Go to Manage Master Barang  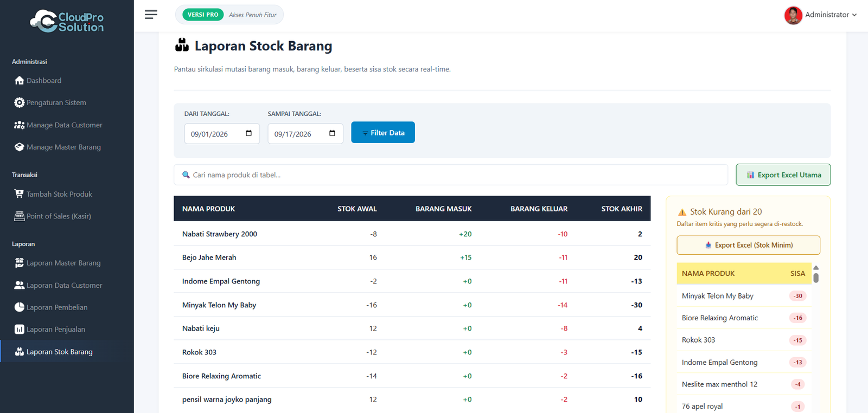point(63,147)
